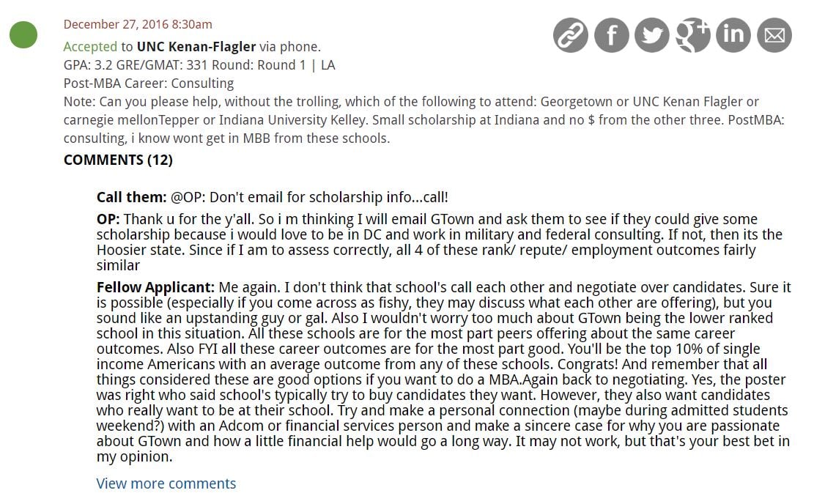Screen dimensions: 814x504
Task: Click the "OP:" commenter name
Action: click(108, 219)
